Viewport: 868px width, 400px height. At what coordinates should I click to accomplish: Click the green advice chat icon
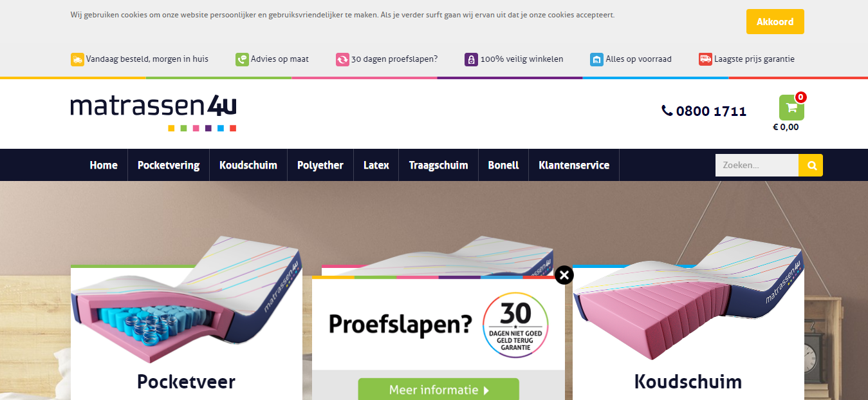(x=242, y=59)
